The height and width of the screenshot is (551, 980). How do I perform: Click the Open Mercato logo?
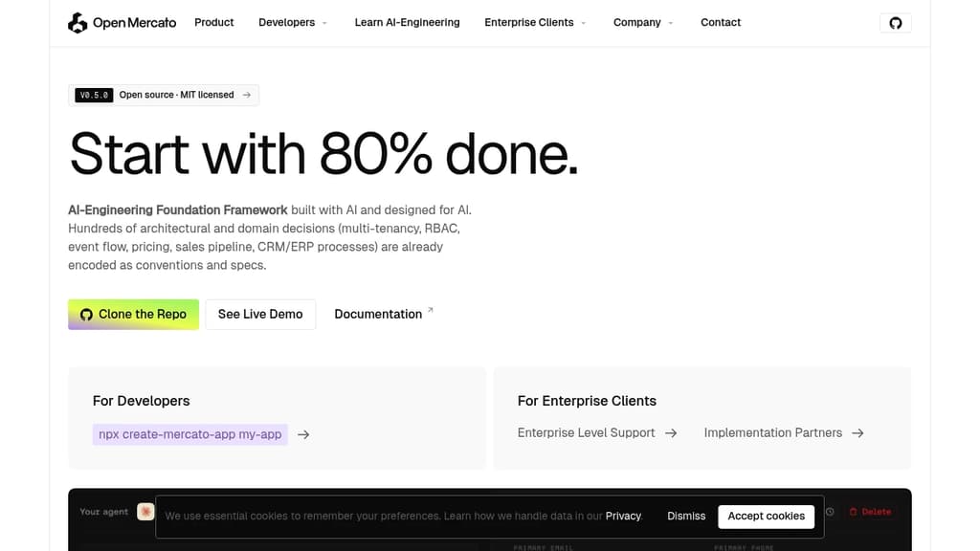[122, 23]
